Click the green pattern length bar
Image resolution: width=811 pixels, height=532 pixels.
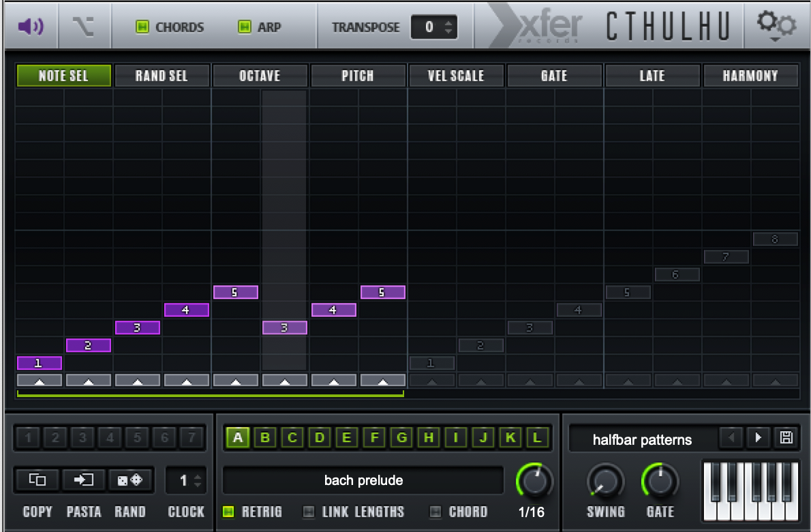(x=211, y=394)
